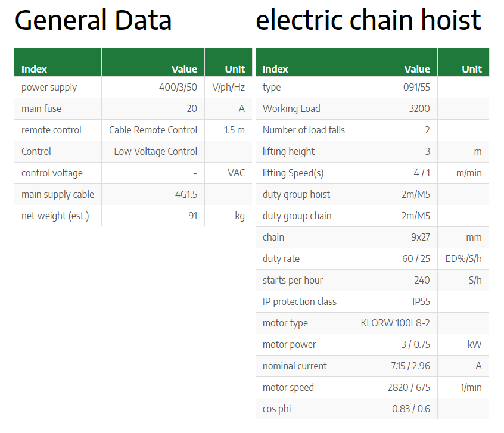Click the motor type KLORW 100L8-2 cell
504x433 pixels.
click(x=395, y=323)
